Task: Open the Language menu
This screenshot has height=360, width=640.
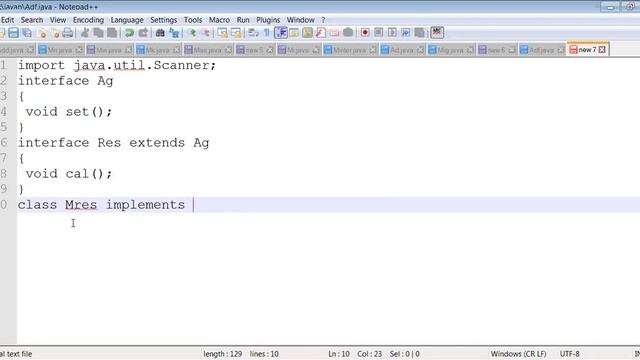Action: (x=127, y=20)
